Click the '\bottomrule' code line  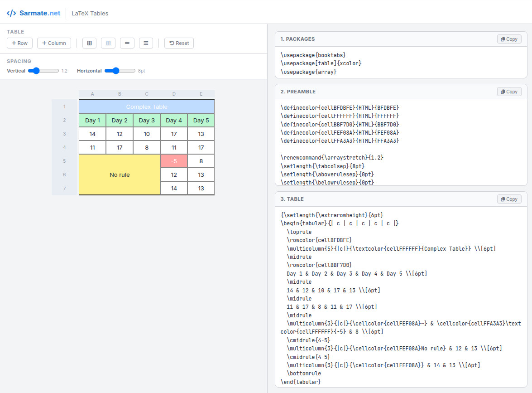pyautogui.click(x=304, y=374)
